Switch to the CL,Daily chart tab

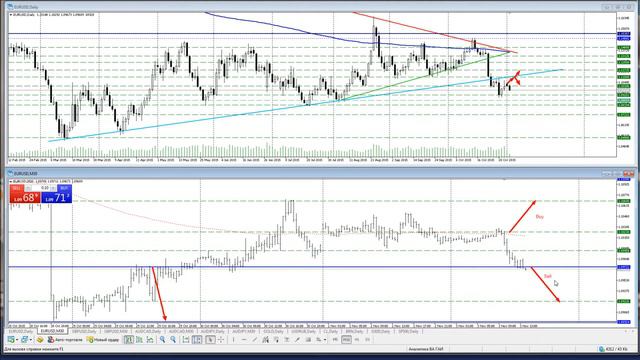[330, 331]
